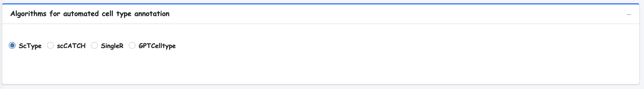Choose SingleR as the annotation algorithm
Screen dimensions: 644x89
(94, 45)
